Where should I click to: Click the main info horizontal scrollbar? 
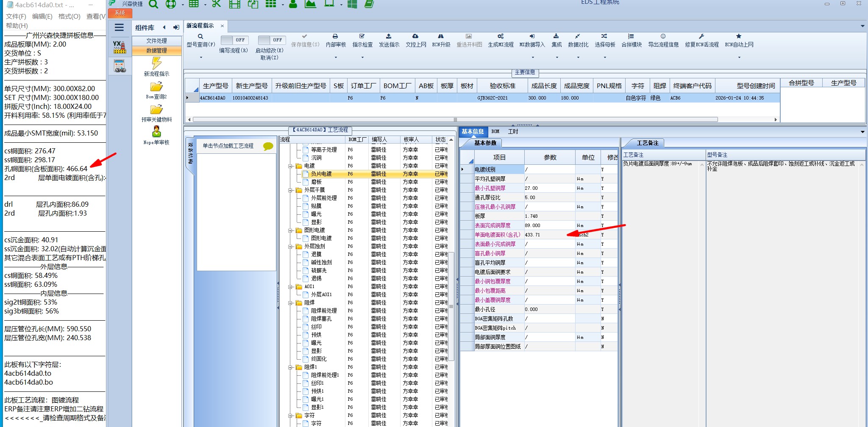(455, 119)
